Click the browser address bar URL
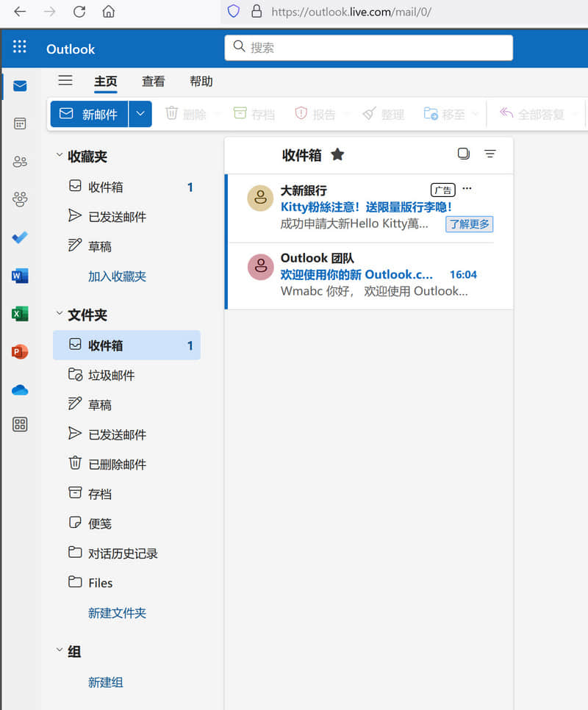 click(x=351, y=12)
